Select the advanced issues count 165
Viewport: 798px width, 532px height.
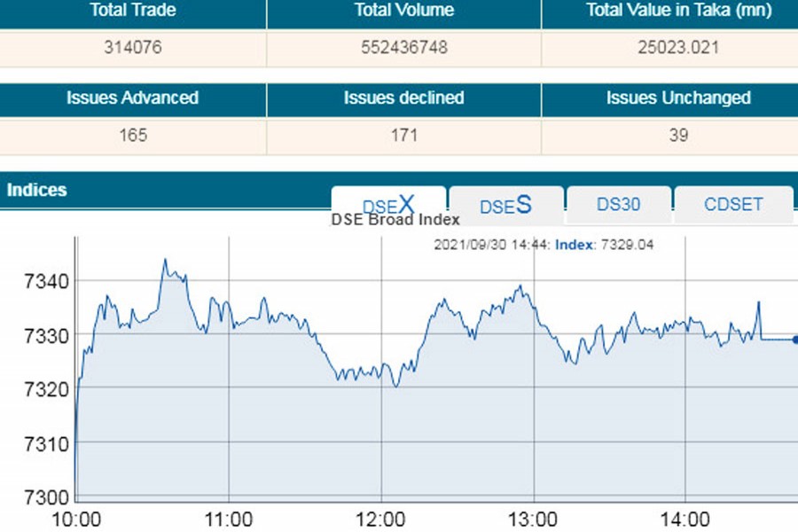pyautogui.click(x=133, y=135)
